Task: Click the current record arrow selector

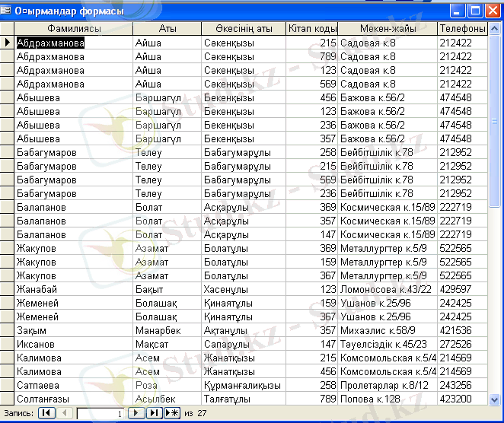Action: coord(8,43)
